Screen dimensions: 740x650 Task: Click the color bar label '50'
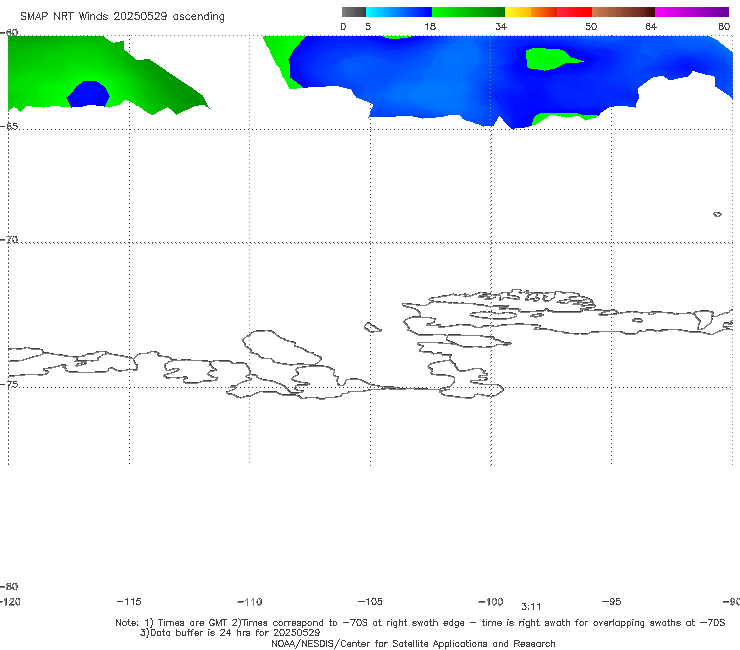(x=591, y=26)
